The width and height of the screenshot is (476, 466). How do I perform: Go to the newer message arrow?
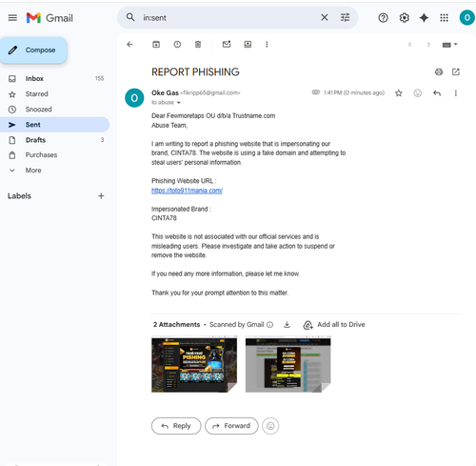tap(409, 45)
